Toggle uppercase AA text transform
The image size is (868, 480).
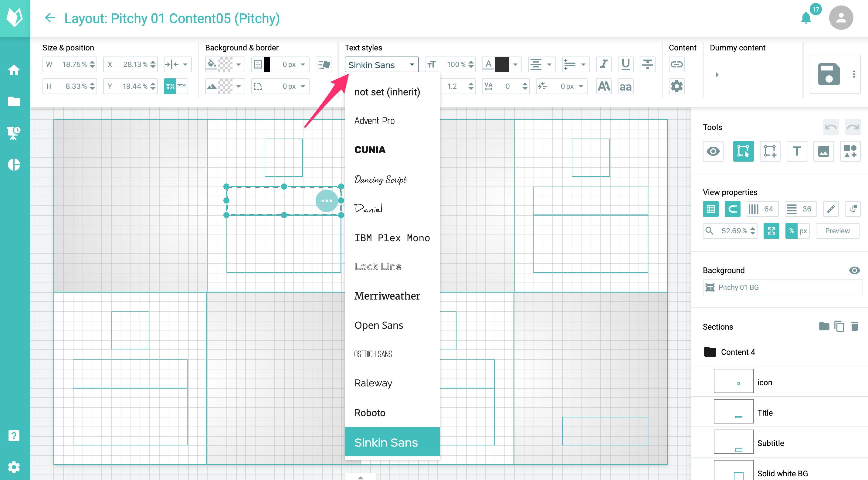[x=603, y=86]
